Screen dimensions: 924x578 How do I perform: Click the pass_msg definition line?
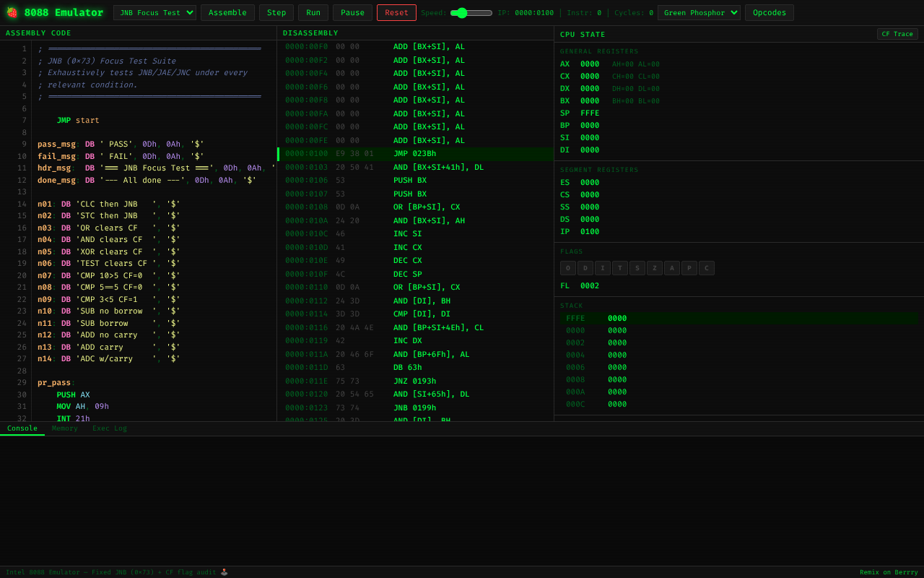[121, 144]
